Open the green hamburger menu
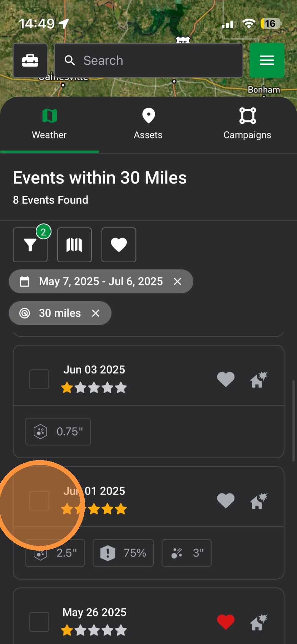297x644 pixels. pyautogui.click(x=267, y=60)
